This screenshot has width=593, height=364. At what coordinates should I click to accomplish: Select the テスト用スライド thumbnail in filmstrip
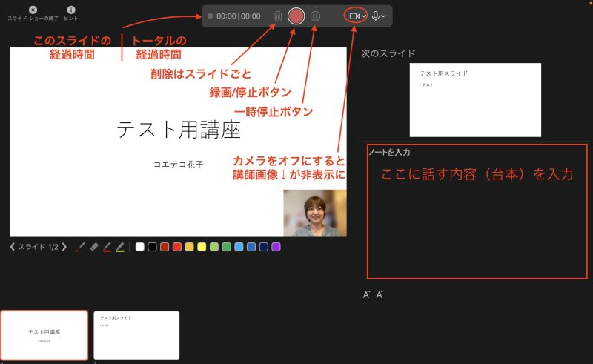[136, 335]
